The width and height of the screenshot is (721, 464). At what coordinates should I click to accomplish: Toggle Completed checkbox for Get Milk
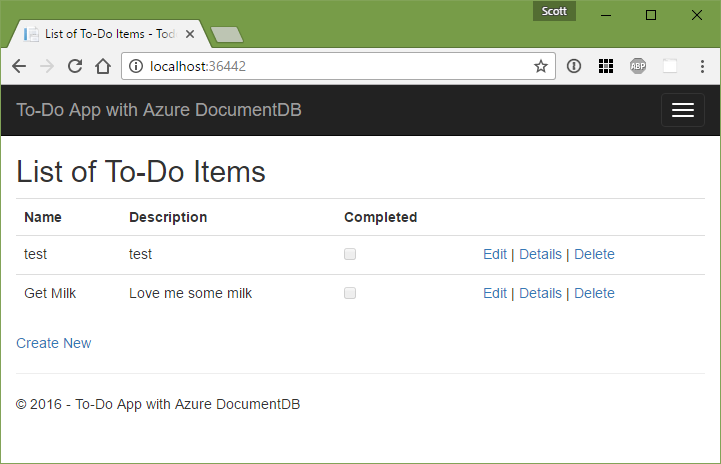(350, 293)
